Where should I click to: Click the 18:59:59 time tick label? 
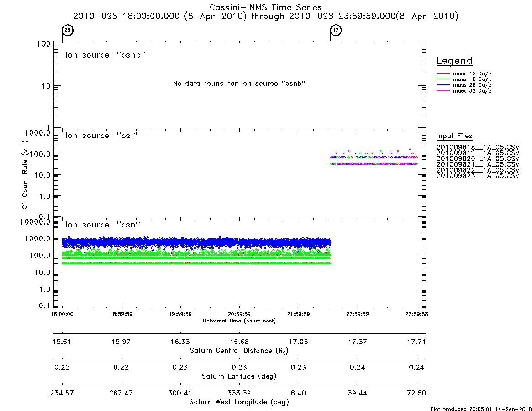(x=121, y=314)
